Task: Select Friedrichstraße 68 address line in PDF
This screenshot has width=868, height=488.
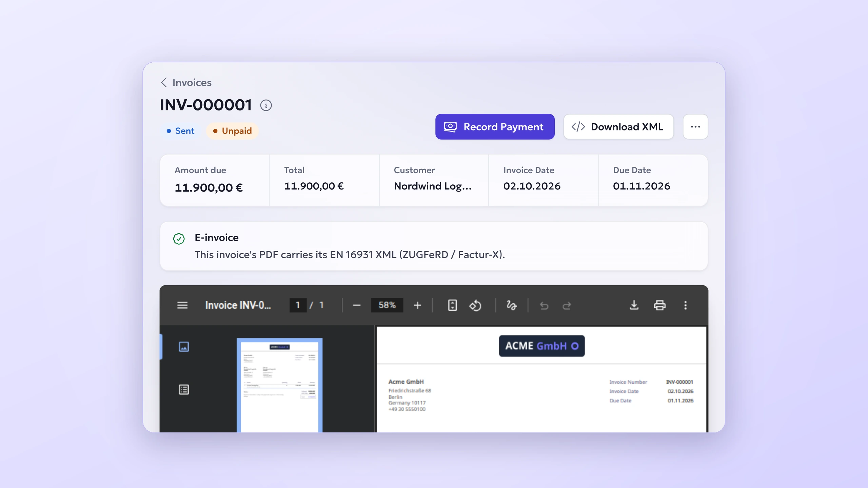Action: [x=410, y=390]
